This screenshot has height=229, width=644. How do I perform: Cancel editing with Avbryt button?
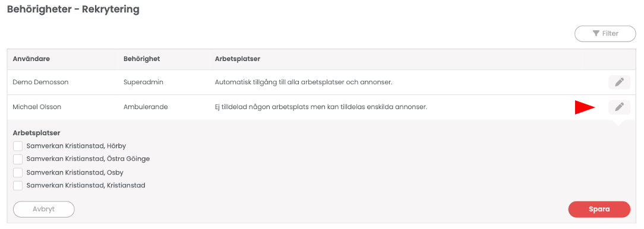pyautogui.click(x=43, y=209)
